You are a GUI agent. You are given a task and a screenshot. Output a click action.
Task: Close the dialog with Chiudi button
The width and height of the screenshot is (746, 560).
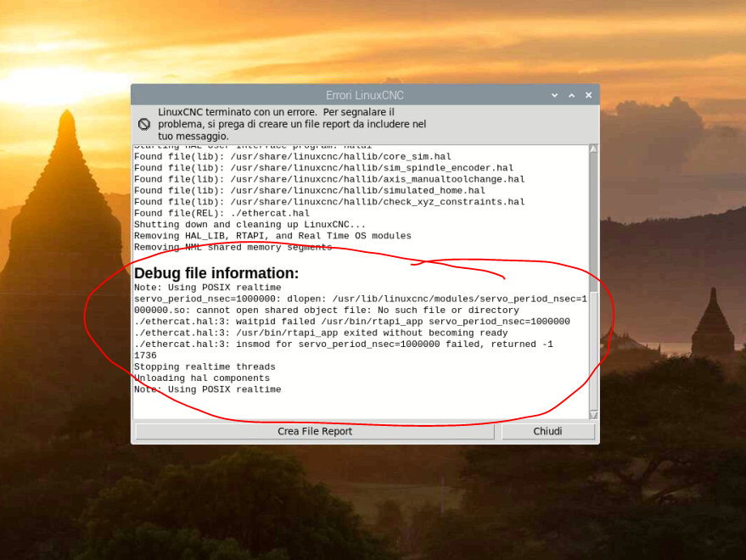coord(547,431)
